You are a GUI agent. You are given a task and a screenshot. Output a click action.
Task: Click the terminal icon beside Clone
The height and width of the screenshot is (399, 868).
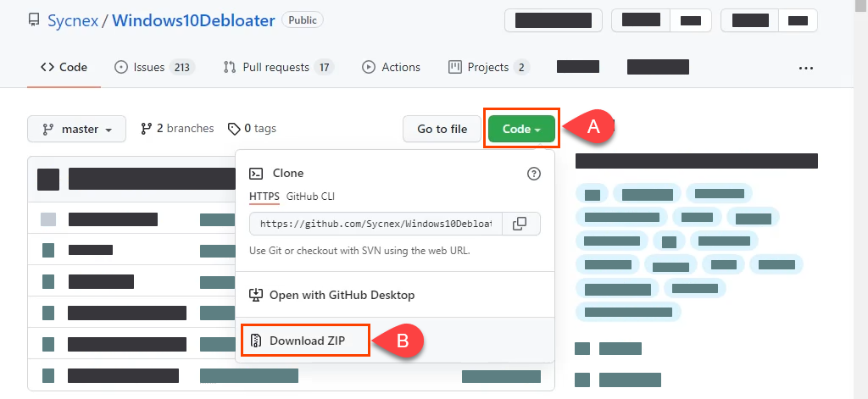click(256, 173)
